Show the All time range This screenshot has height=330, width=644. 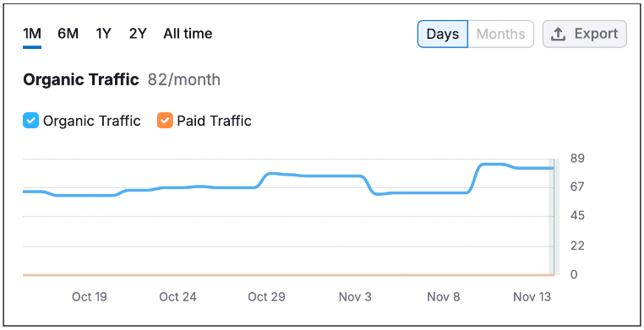[x=188, y=34]
